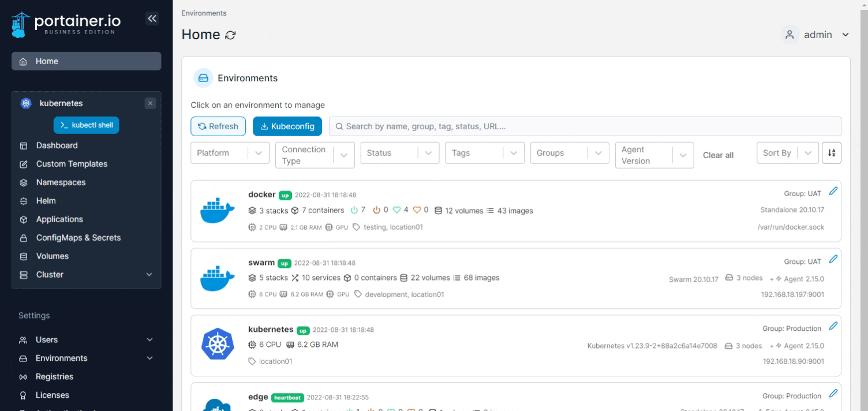Click the Environments panel header icon
The height and width of the screenshot is (411, 868).
[x=203, y=78]
